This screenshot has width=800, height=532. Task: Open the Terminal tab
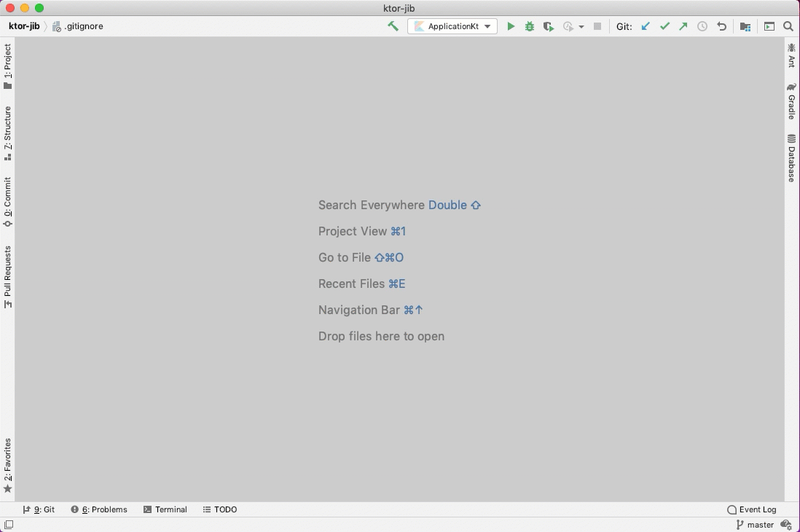(x=165, y=509)
